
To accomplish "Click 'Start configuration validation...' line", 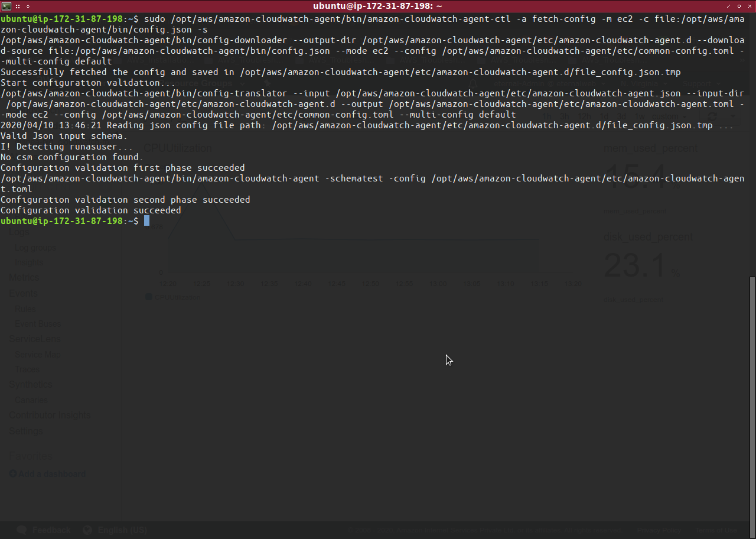I will 89,82.
